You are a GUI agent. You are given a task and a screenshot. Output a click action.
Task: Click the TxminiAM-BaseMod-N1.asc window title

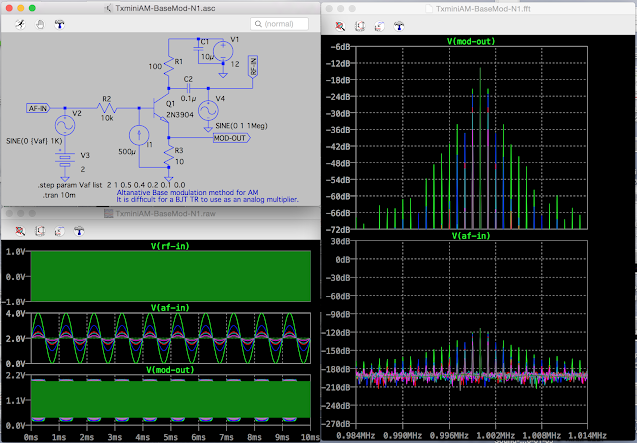[165, 8]
